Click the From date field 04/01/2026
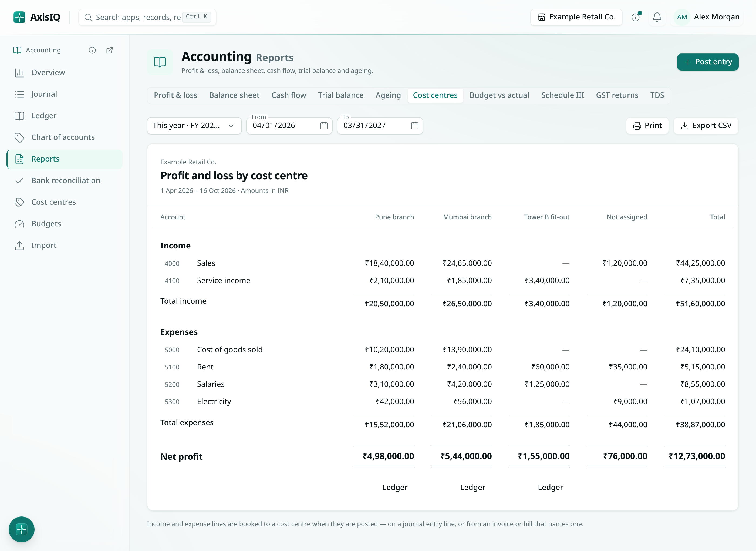The width and height of the screenshot is (756, 551). pos(289,126)
